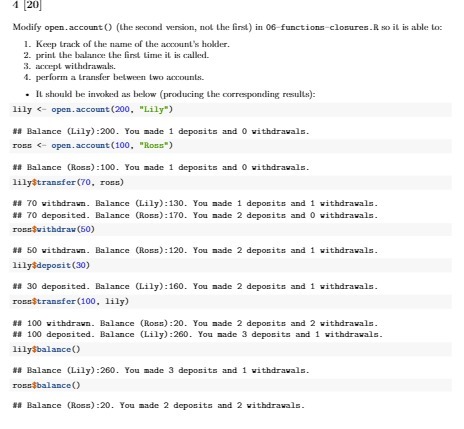Viewport: 464px width, 429px height.
Task: Click code line 'lily$transfer(70, ross)'
Action: (68, 182)
